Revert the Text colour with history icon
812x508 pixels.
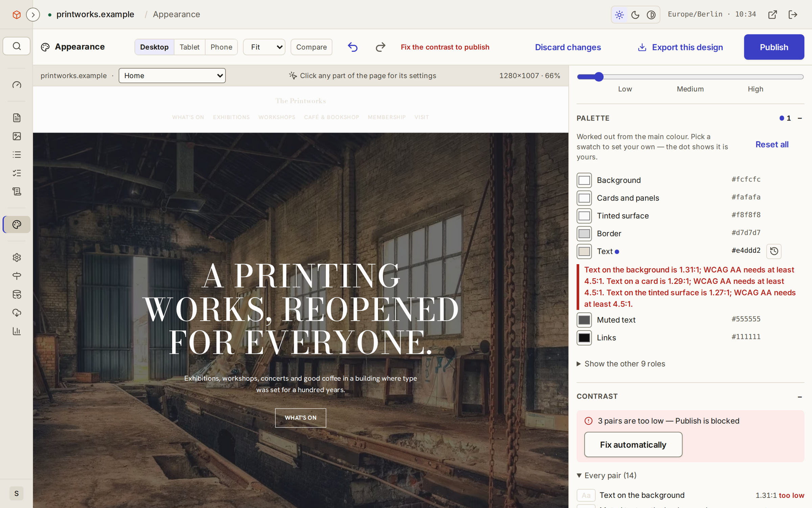(774, 251)
